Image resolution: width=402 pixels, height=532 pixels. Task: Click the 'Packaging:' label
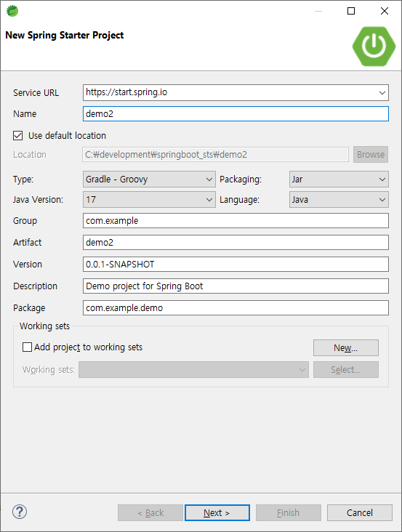click(x=241, y=179)
